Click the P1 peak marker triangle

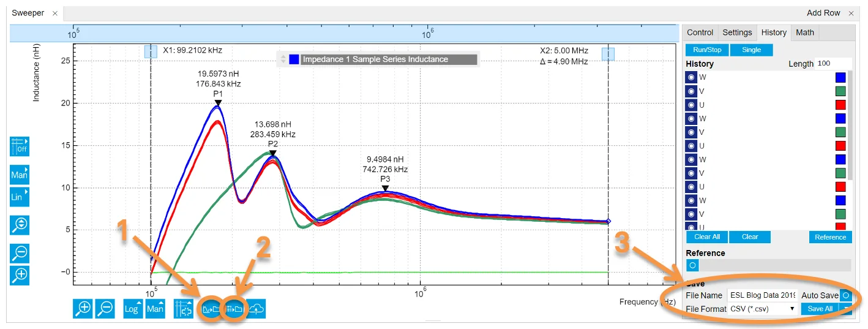click(218, 103)
